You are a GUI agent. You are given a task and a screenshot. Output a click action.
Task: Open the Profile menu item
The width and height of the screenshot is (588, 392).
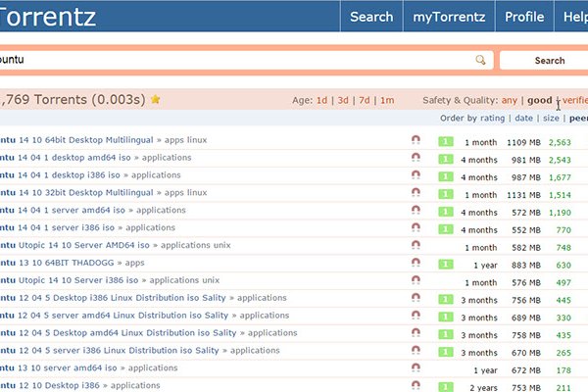click(524, 17)
